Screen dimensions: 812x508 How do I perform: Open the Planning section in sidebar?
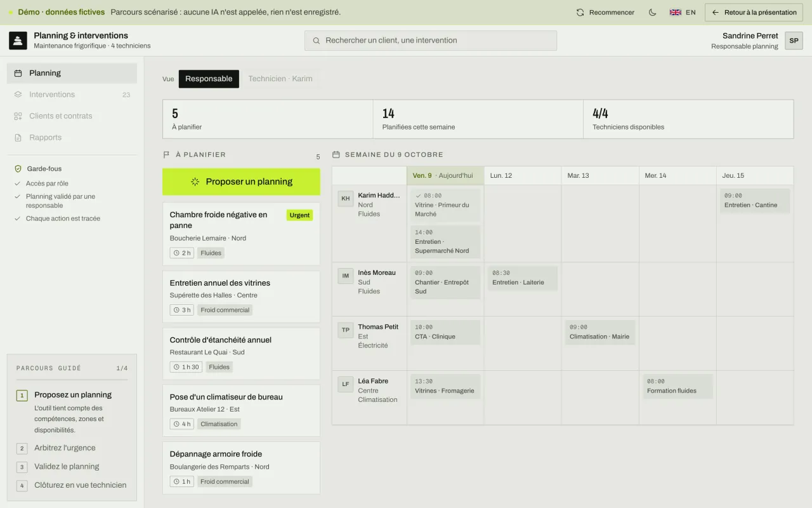click(72, 73)
